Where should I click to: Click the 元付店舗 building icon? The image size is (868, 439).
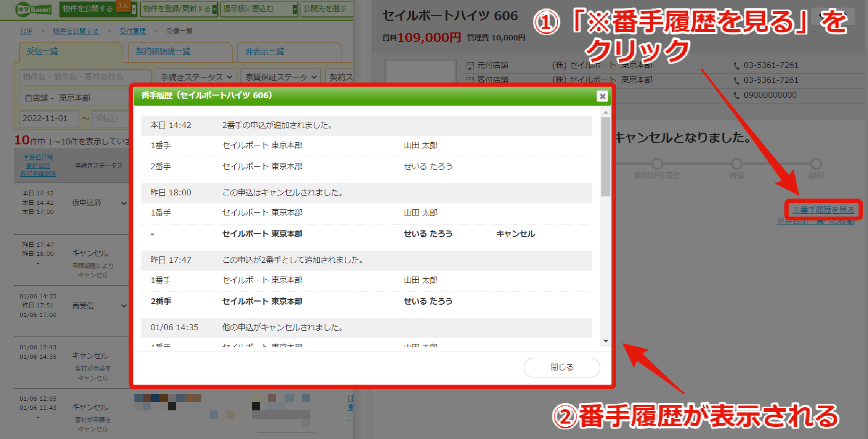pos(470,66)
